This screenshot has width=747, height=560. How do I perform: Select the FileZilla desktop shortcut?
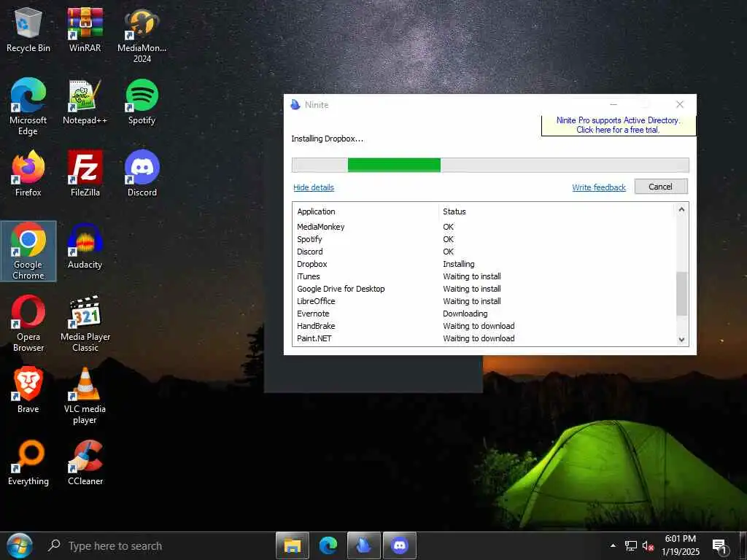point(85,174)
